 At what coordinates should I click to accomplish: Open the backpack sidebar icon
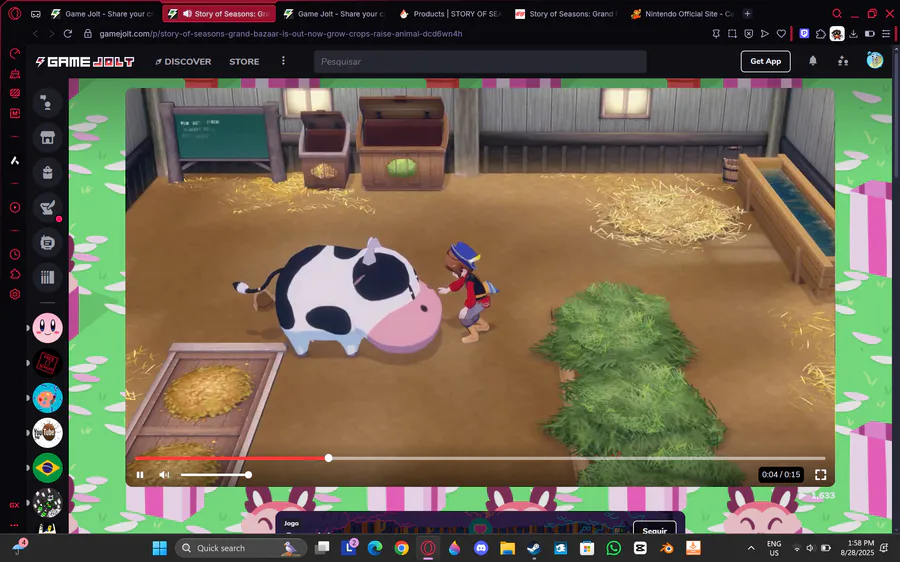click(x=47, y=172)
